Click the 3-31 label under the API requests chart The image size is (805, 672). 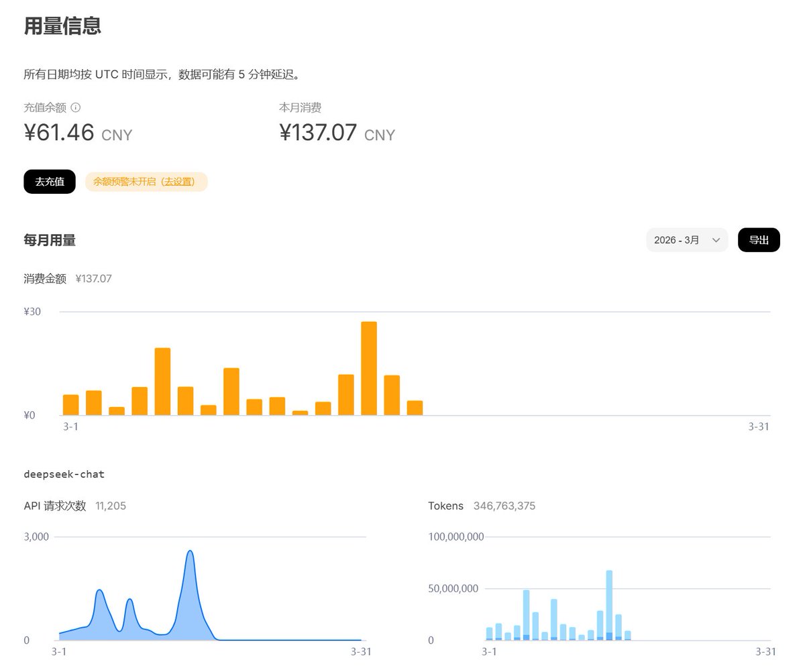[x=362, y=652]
